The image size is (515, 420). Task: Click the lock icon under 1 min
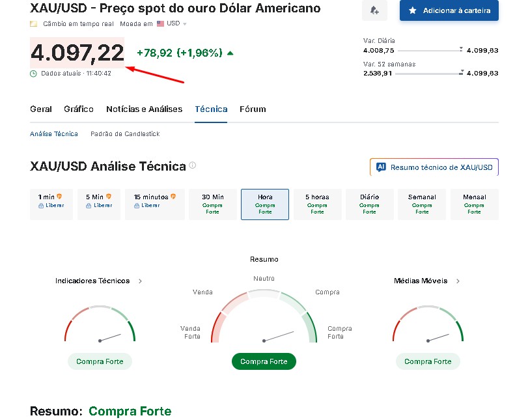42,205
